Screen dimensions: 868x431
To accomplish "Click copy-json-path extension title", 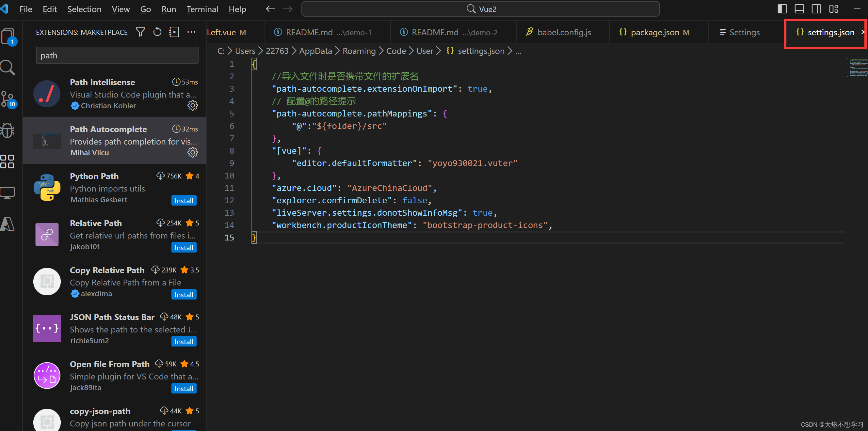I will pyautogui.click(x=100, y=411).
